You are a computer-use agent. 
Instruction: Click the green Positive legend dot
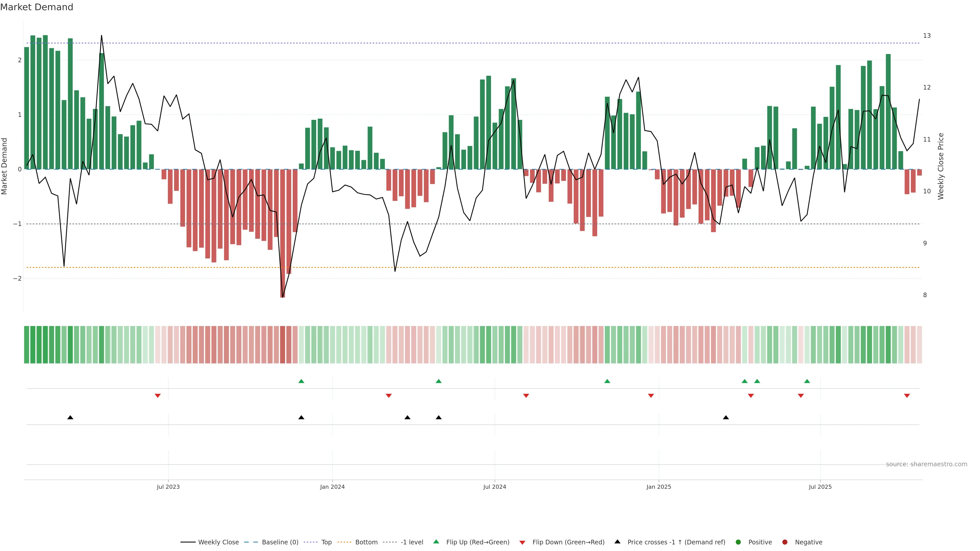pyautogui.click(x=738, y=542)
